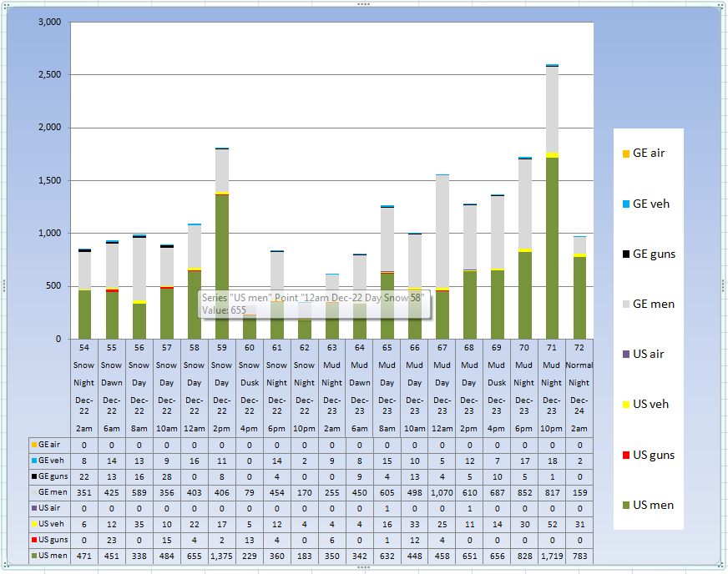The width and height of the screenshot is (728, 574).
Task: Select the GE men legend entry
Action: pyautogui.click(x=648, y=304)
